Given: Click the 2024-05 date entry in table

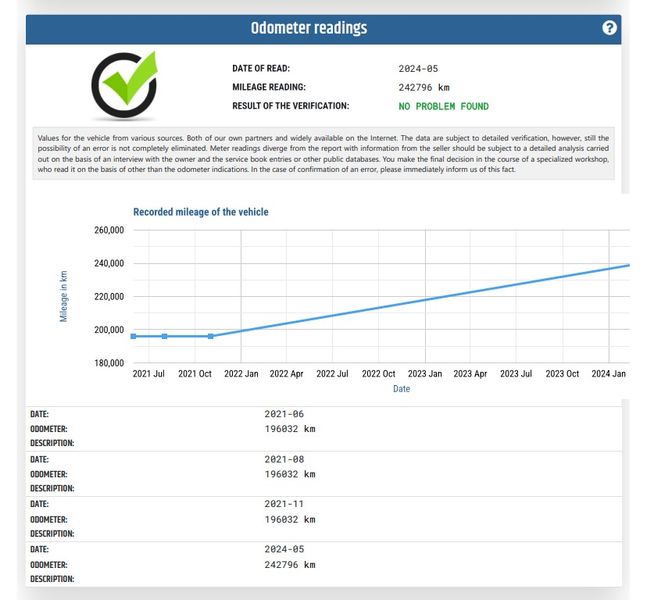Looking at the screenshot, I should (284, 549).
